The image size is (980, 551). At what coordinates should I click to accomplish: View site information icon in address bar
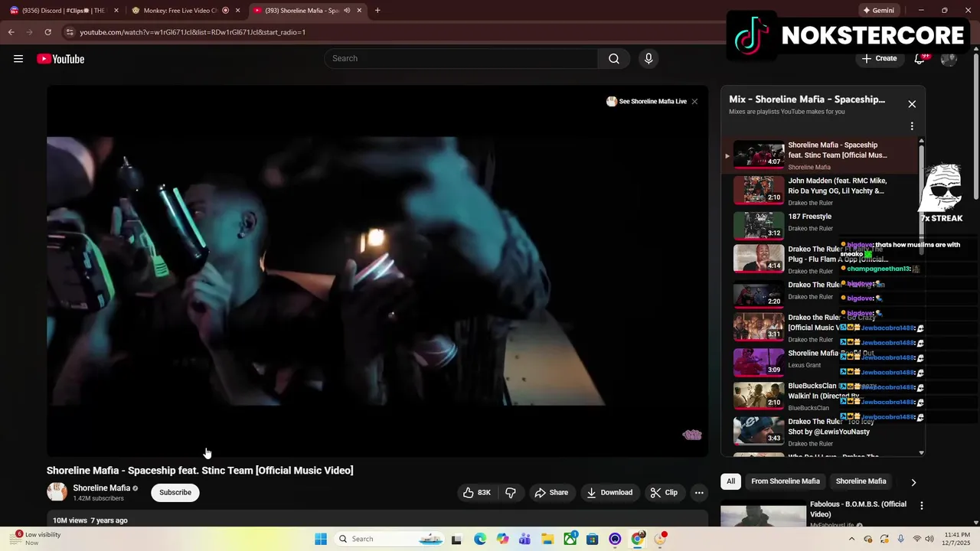pyautogui.click(x=70, y=32)
